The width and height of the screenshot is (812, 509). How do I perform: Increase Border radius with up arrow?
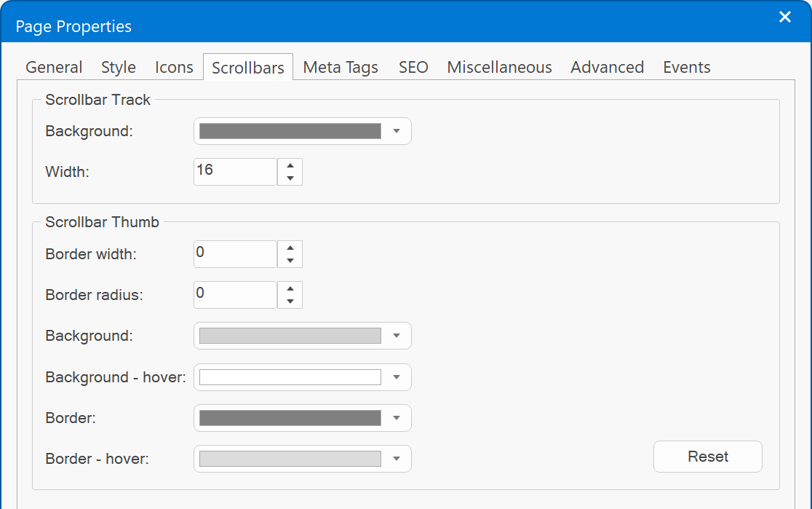tap(290, 288)
